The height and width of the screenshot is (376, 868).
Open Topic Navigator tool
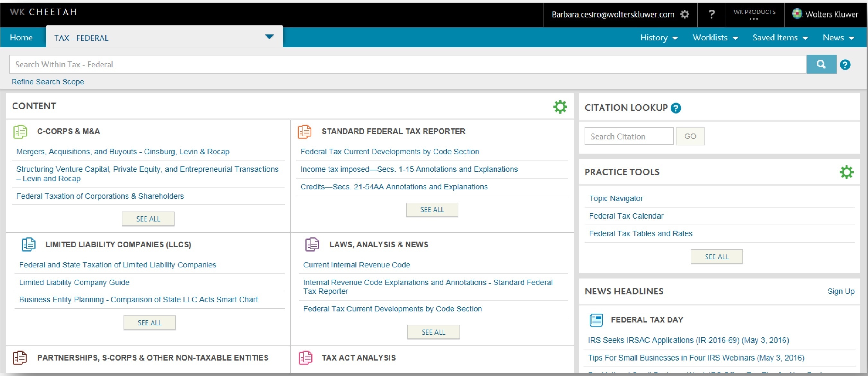(x=616, y=198)
